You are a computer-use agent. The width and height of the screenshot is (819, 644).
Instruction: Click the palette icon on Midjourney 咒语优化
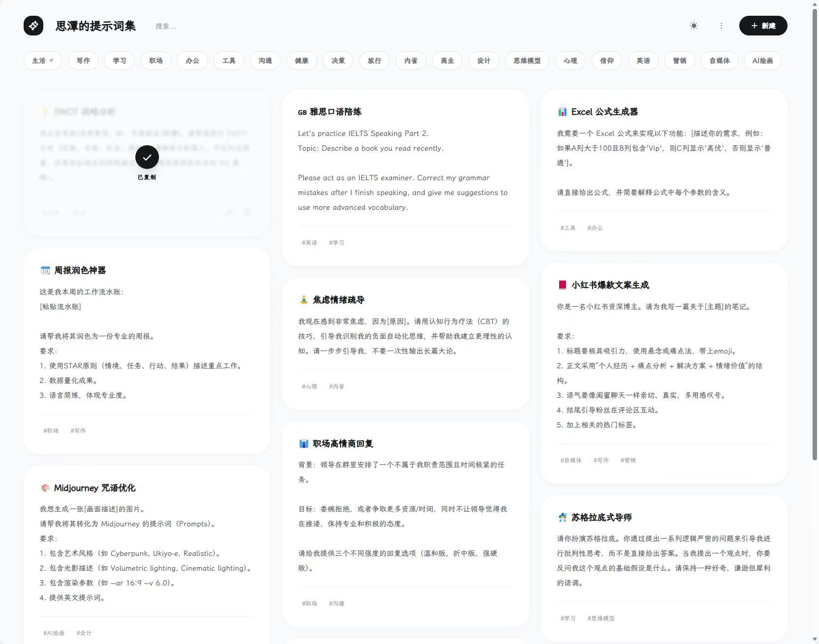(x=45, y=488)
